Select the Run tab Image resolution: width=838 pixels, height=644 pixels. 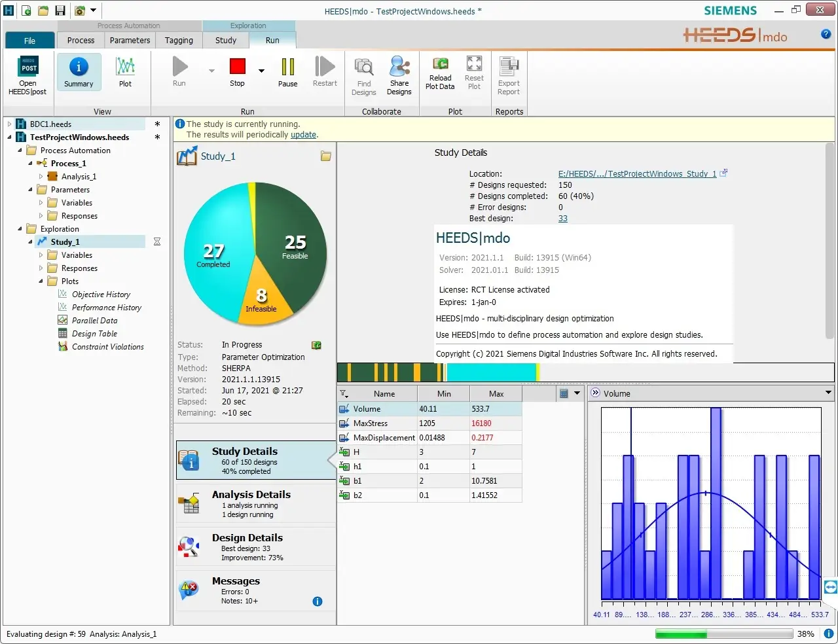tap(272, 41)
